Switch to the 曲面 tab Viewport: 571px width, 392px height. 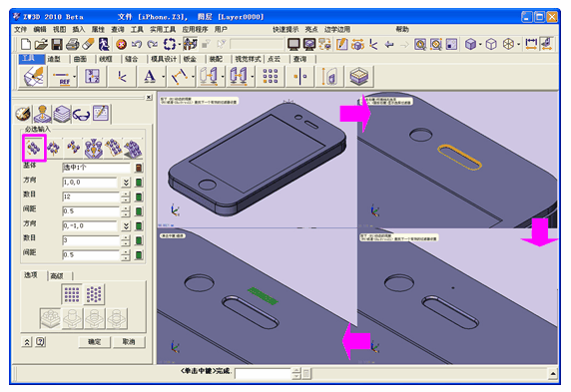(x=80, y=59)
